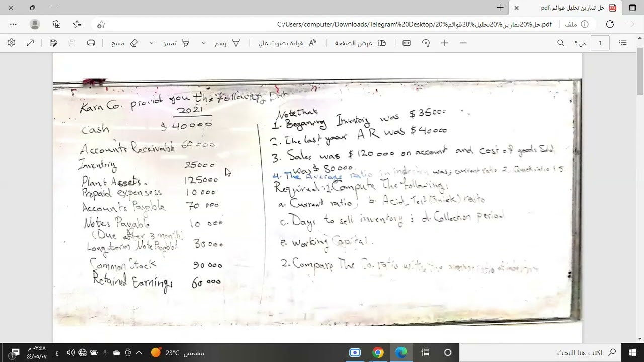Open the Favorites star list

[x=77, y=24]
